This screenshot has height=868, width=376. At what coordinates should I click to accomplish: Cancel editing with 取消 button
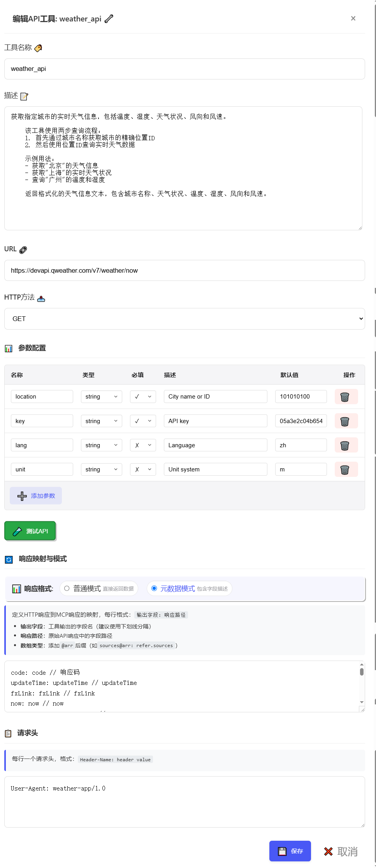[x=341, y=852]
